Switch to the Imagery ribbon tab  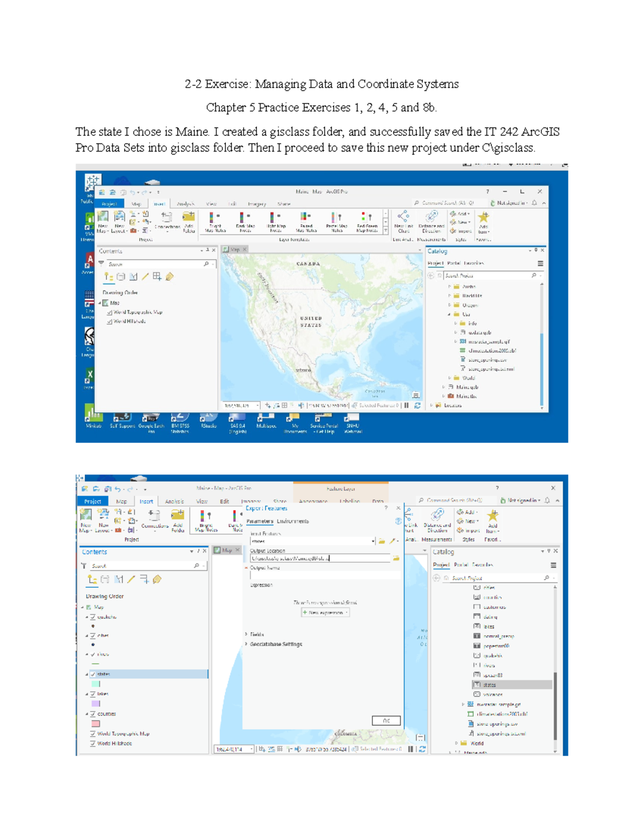point(258,204)
